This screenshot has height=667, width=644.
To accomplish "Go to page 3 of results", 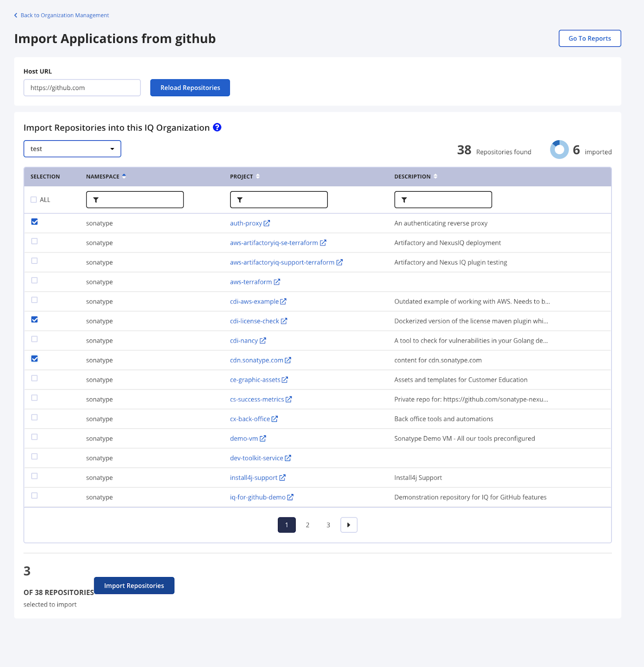I will (x=328, y=525).
